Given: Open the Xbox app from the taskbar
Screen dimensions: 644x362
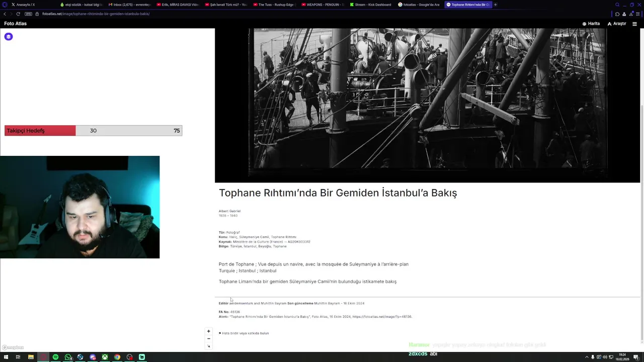Looking at the screenshot, I should click(x=105, y=357).
